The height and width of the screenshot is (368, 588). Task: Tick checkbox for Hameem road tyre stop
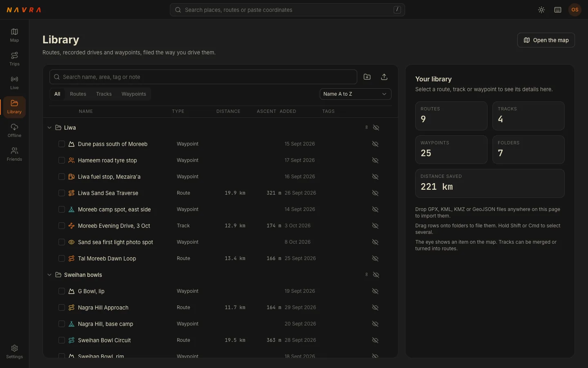click(62, 160)
